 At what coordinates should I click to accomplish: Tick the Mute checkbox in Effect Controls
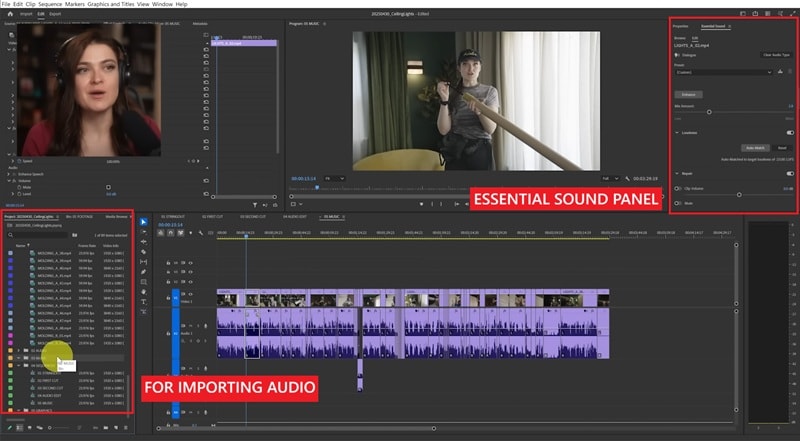108,187
